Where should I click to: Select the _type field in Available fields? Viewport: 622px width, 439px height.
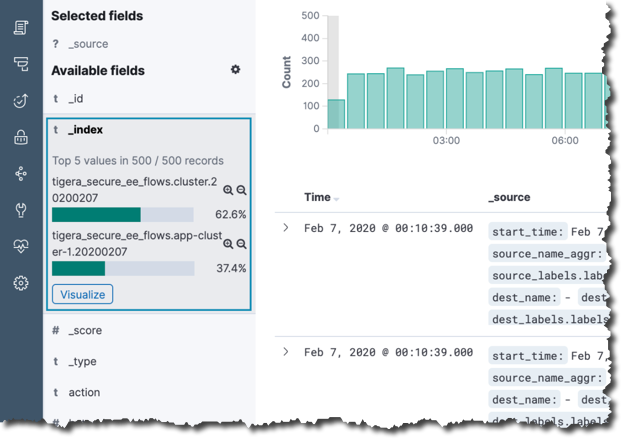82,361
